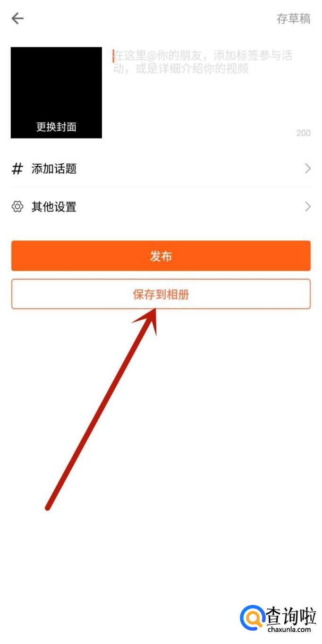
Task: Click the 查询啦 magnifier logo icon
Action: 253,618
